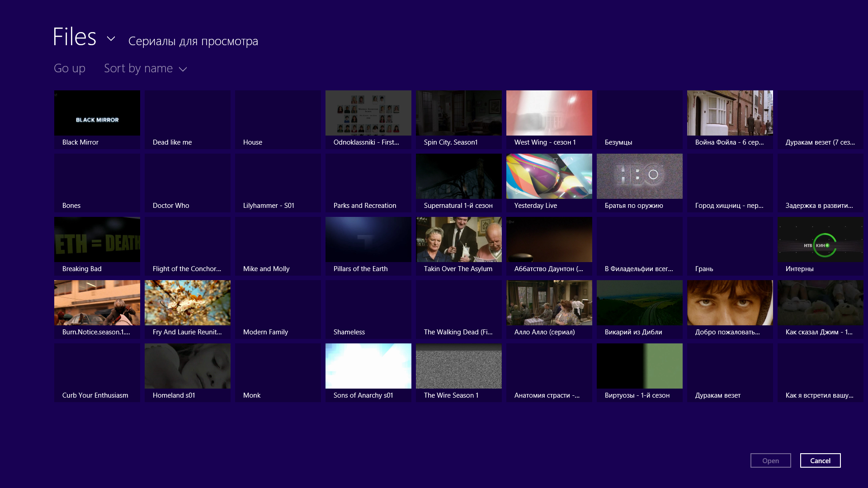Select the Modern Family folder tile
Screen dimensions: 868x488
click(278, 309)
